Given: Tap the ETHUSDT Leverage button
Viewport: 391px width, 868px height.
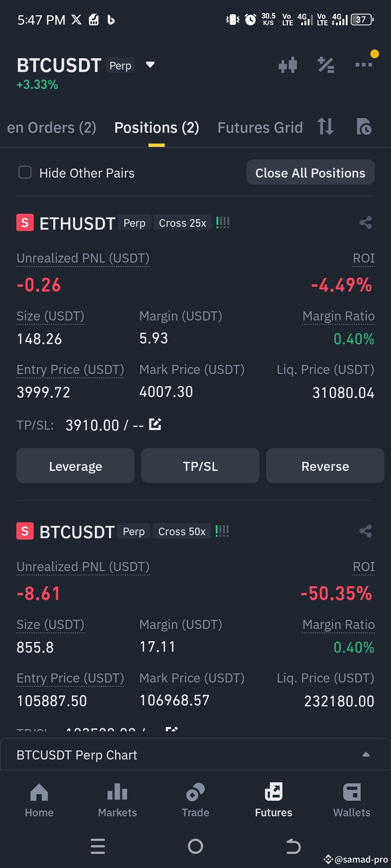Looking at the screenshot, I should (75, 466).
